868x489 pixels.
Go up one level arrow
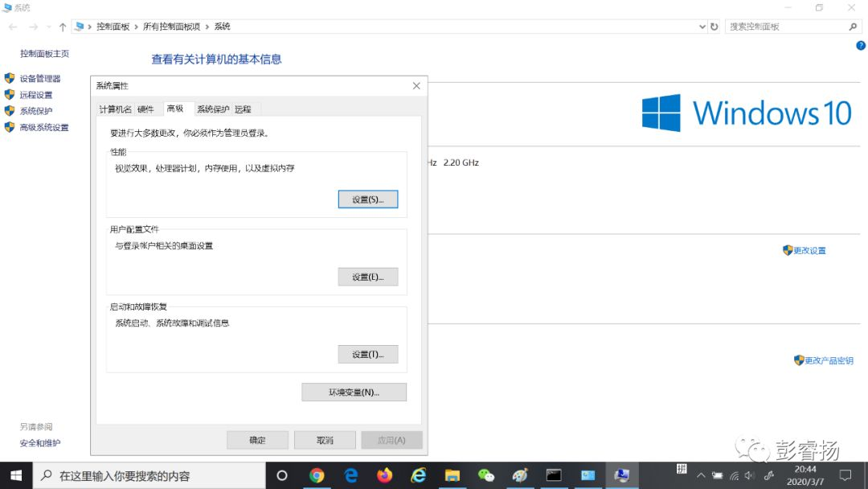(x=63, y=27)
